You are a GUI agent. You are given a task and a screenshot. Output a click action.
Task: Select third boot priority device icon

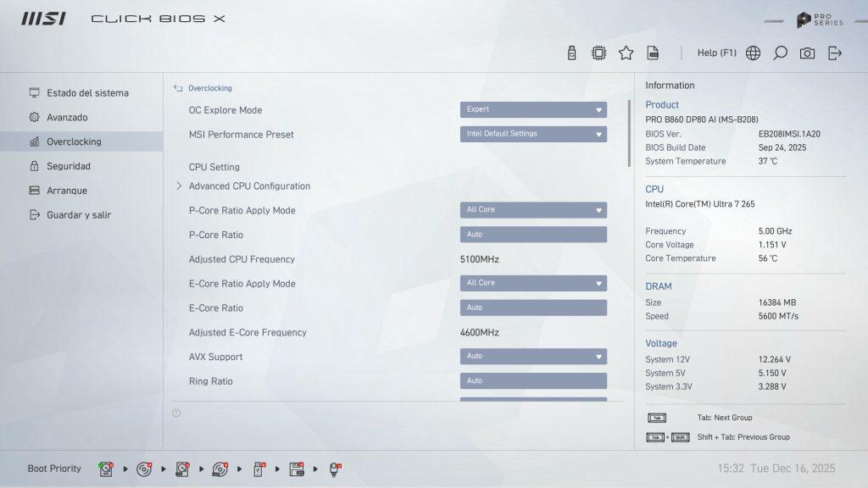tap(182, 469)
